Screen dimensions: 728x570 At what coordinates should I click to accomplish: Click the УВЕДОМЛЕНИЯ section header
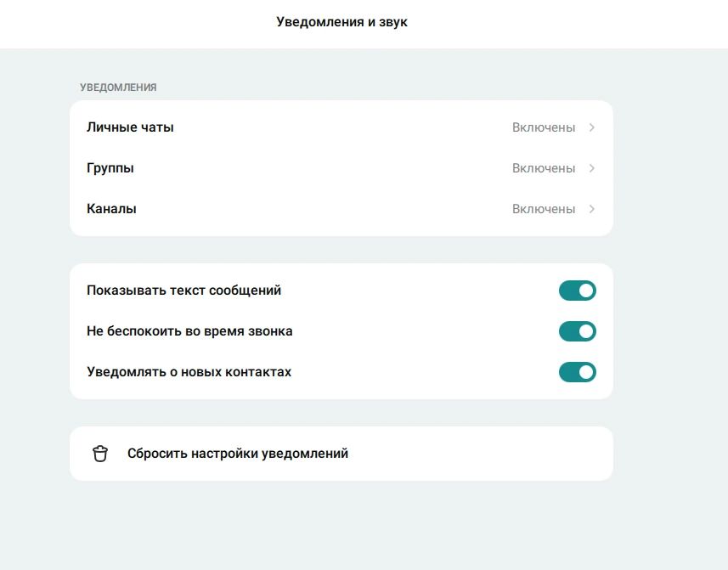click(x=118, y=87)
